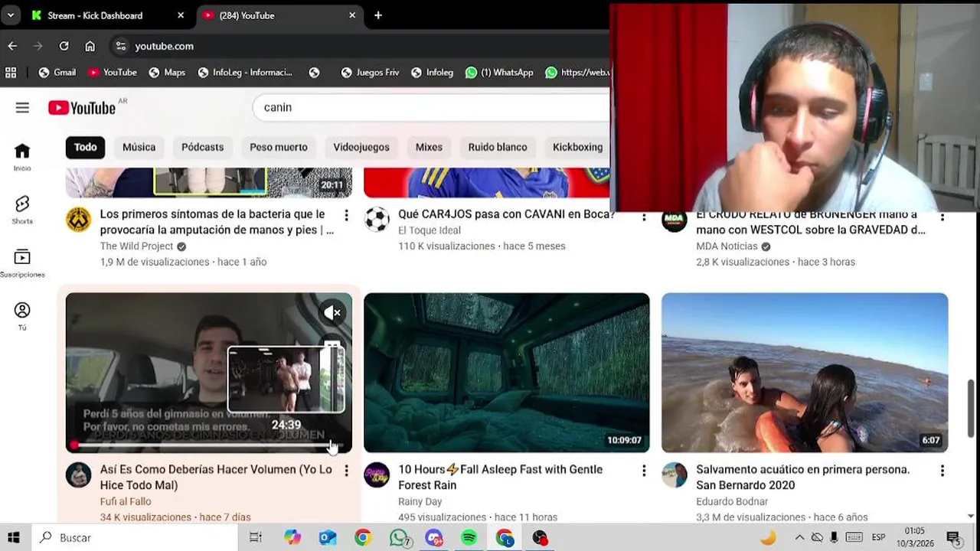Image resolution: width=980 pixels, height=551 pixels.
Task: Open the Juegos Friv bookmark
Action: [x=370, y=73]
